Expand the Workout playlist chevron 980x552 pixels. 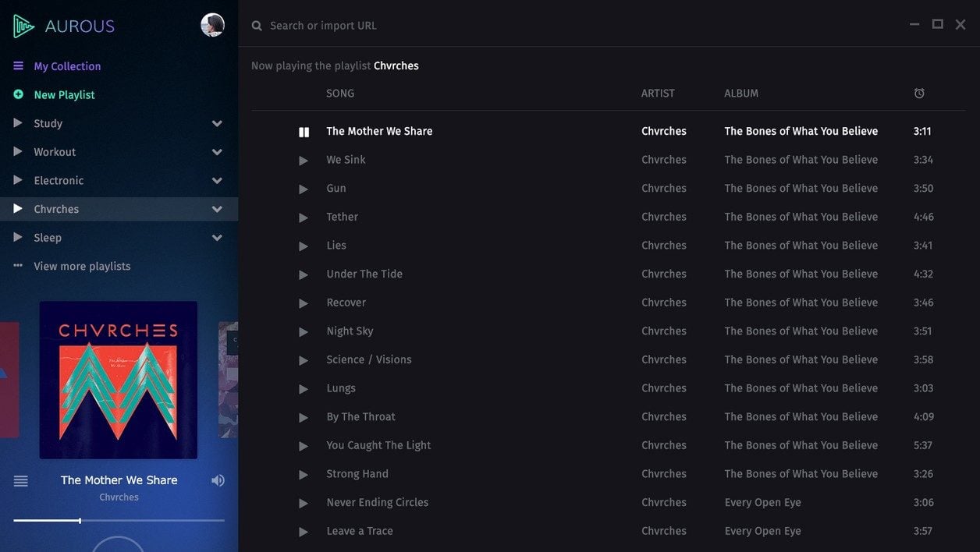217,152
